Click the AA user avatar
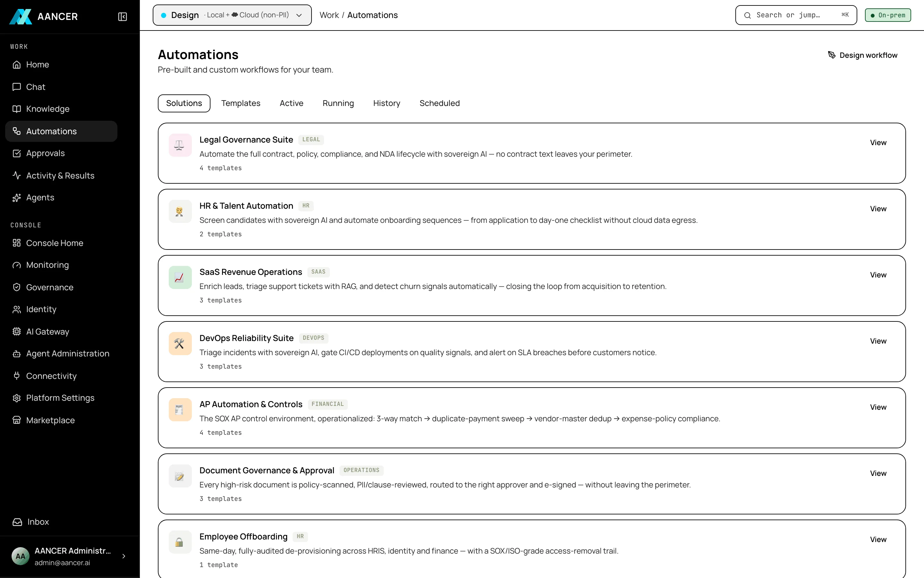Screen dimensions: 924x578 coord(20,556)
